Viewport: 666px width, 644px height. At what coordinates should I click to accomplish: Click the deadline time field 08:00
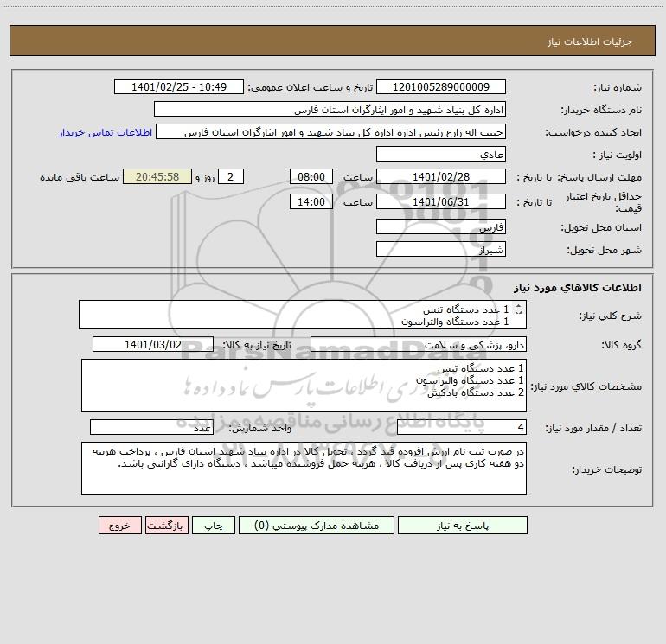click(x=311, y=176)
